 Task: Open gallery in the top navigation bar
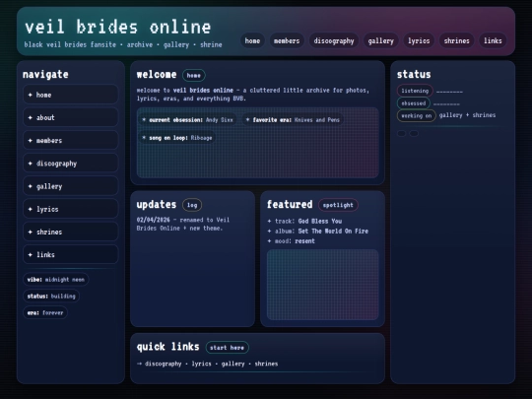click(x=380, y=40)
